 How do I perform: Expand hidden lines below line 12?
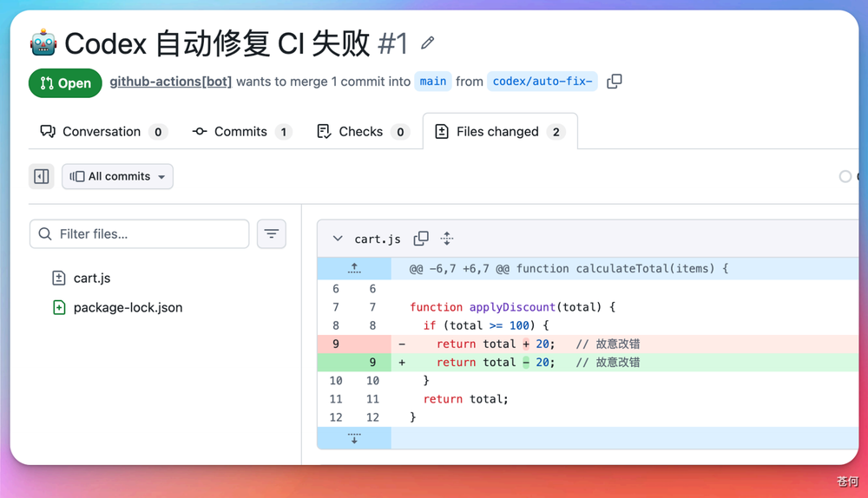pos(354,437)
